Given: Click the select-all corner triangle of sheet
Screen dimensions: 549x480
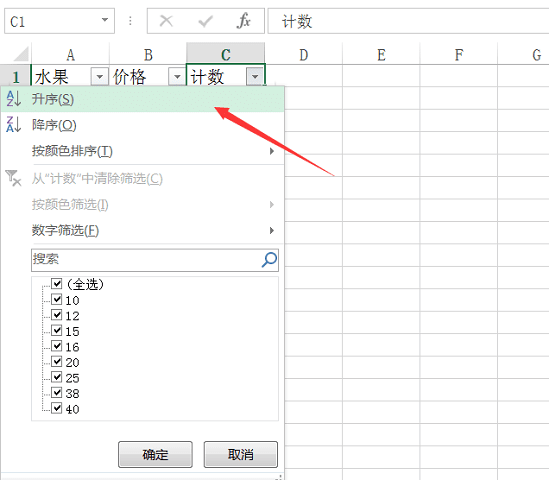Looking at the screenshot, I should point(21,54).
